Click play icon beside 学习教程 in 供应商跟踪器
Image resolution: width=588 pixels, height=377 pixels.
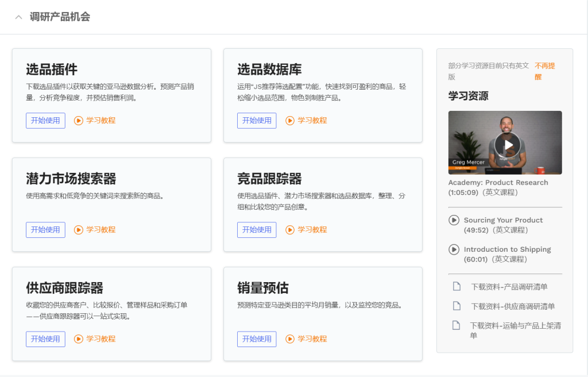(x=78, y=339)
